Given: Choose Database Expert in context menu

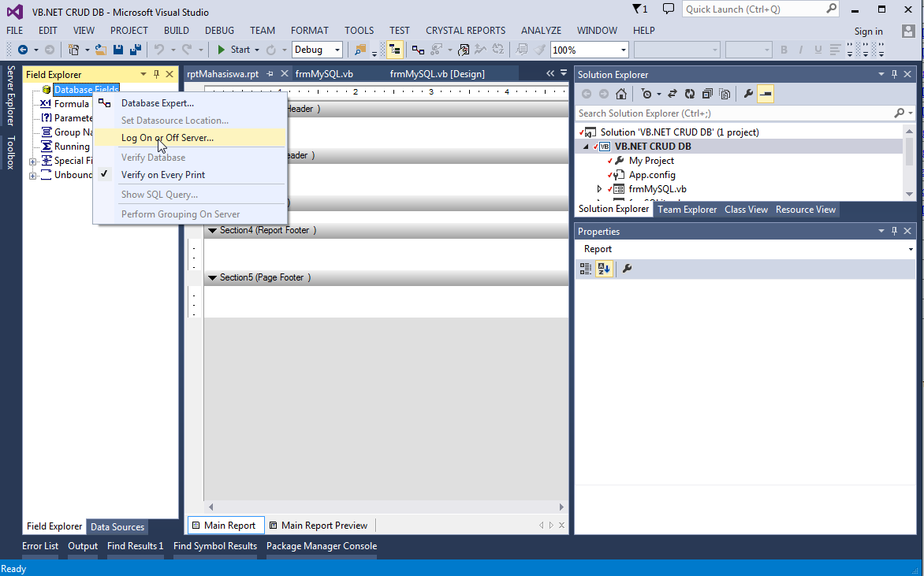Looking at the screenshot, I should click(190, 103).
